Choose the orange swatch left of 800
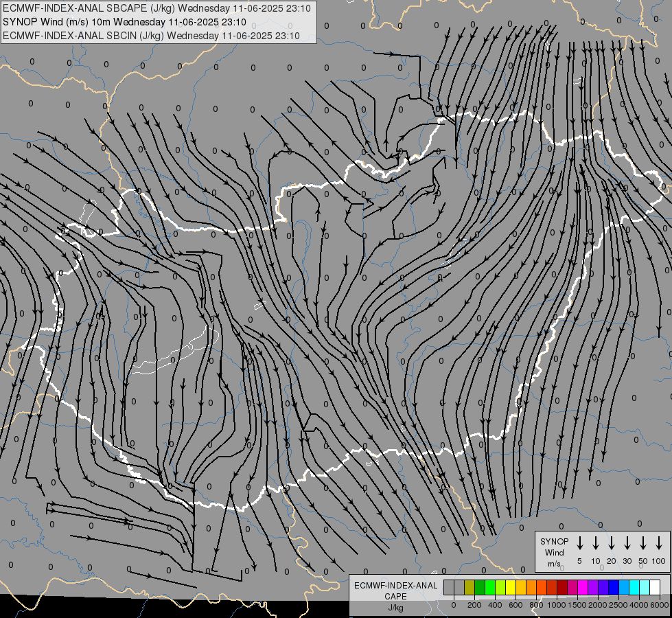Viewport: 672px width, 618px height. (531, 587)
